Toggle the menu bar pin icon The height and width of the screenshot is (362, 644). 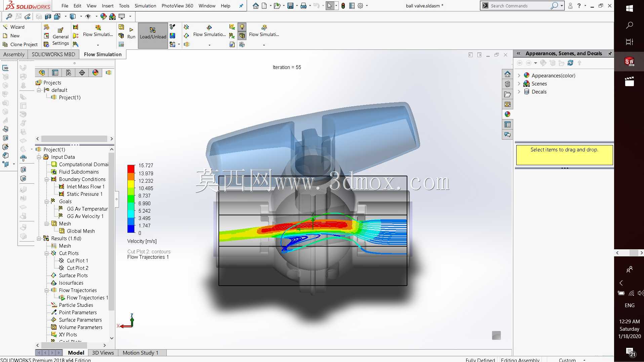241,6
